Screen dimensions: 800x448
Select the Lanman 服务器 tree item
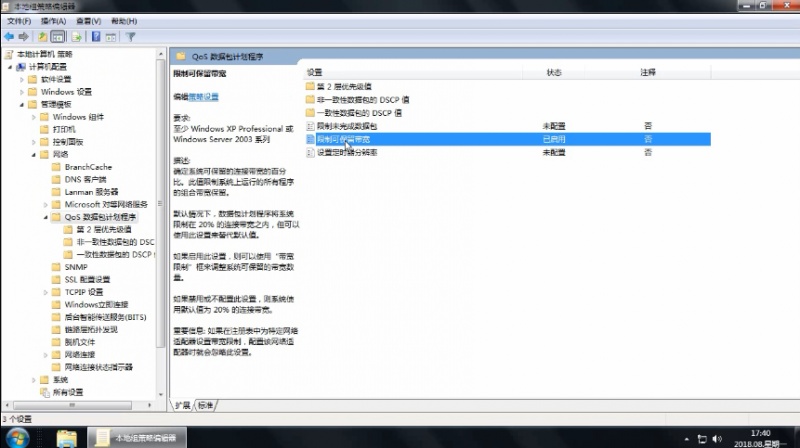click(x=91, y=192)
